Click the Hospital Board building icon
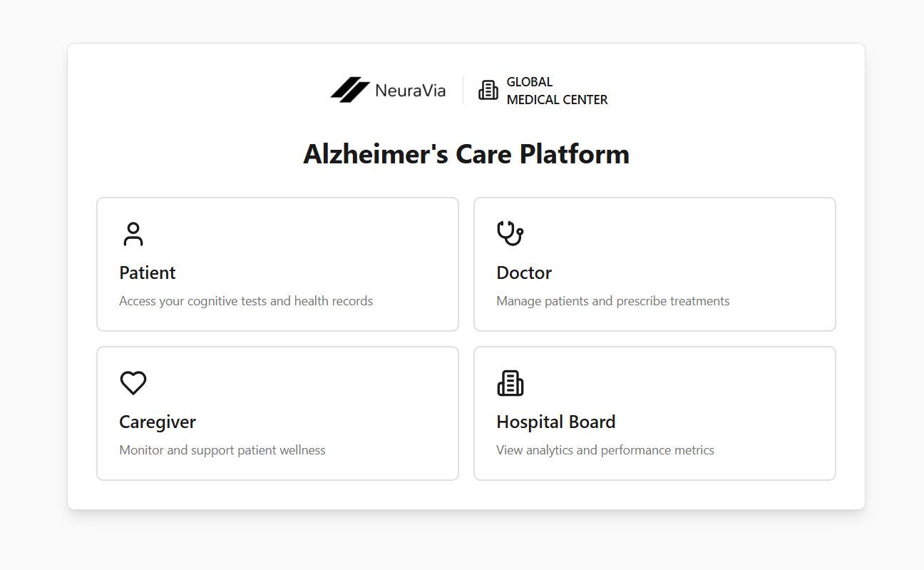924x570 pixels. (x=510, y=383)
